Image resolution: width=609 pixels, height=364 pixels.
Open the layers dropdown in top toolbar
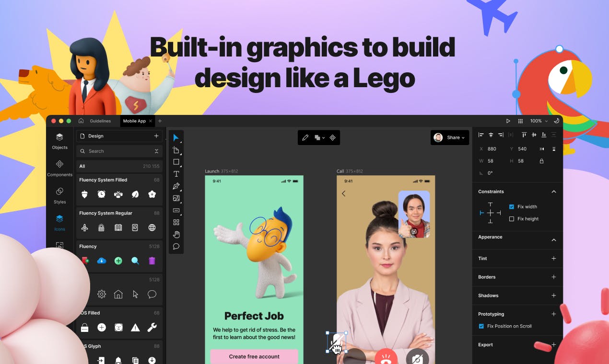319,137
